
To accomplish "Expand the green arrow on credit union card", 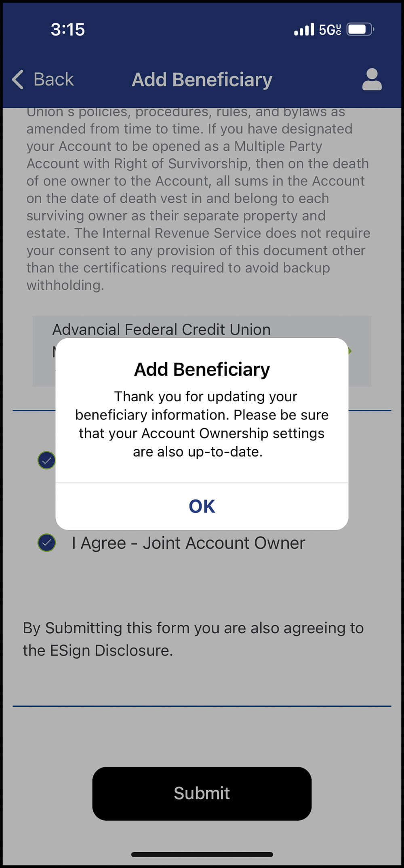I will [x=350, y=351].
